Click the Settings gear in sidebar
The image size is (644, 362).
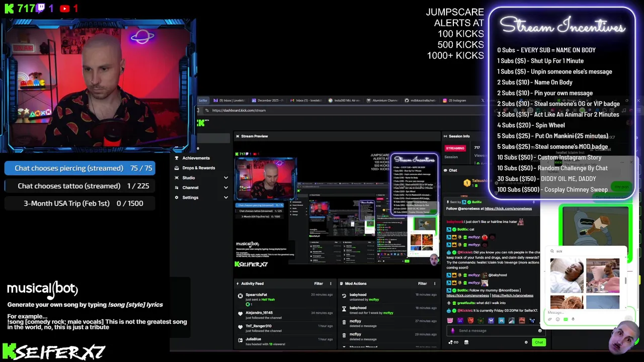pyautogui.click(x=177, y=198)
